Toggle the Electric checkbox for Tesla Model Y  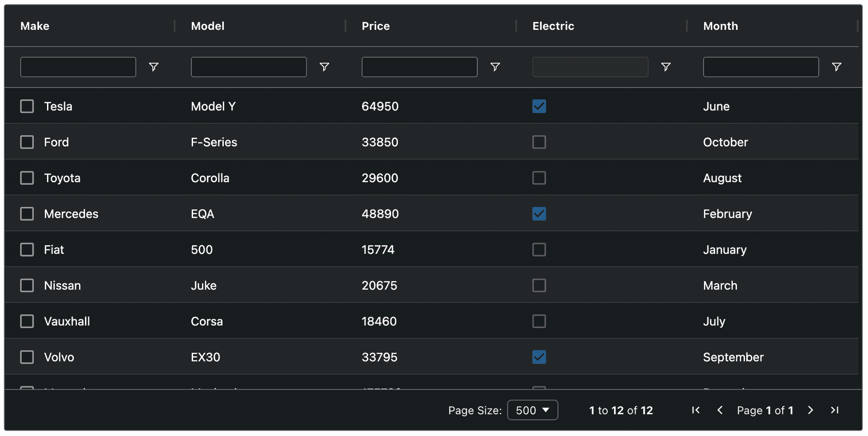(x=539, y=106)
